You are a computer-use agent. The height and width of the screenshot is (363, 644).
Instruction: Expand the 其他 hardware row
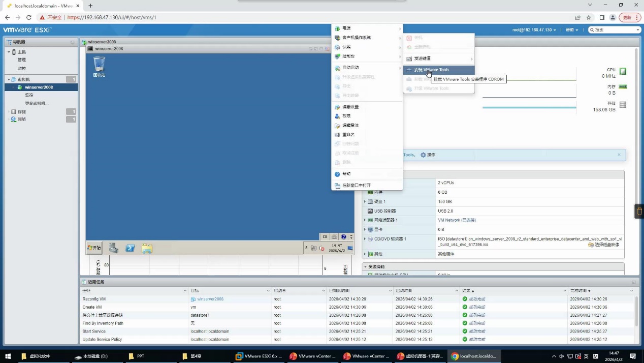coord(365,254)
